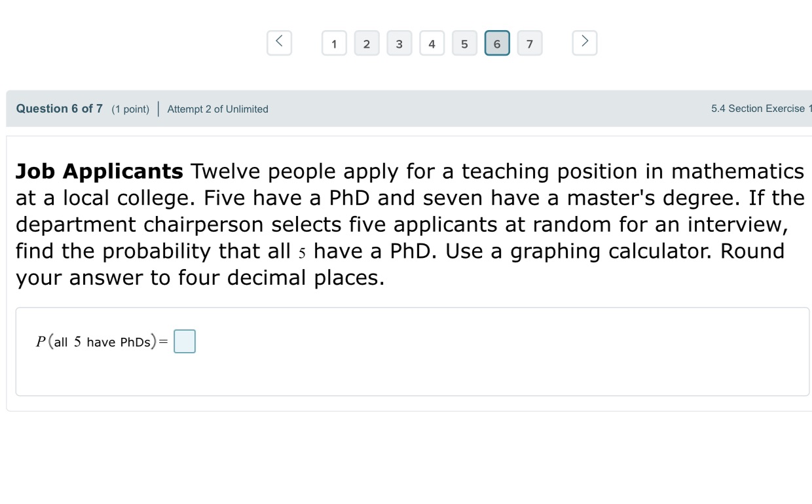The image size is (812, 504).
Task: Click the Attempt 2 of Unlimited text
Action: pos(217,109)
